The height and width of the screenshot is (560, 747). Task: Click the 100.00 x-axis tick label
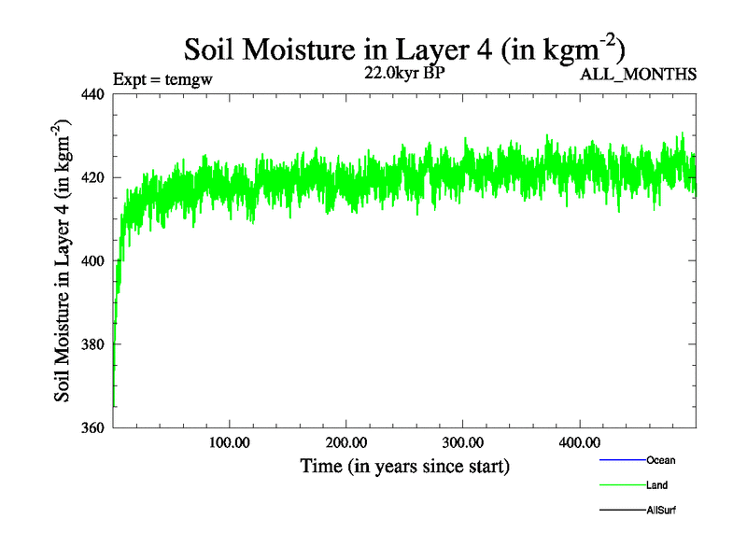229,442
